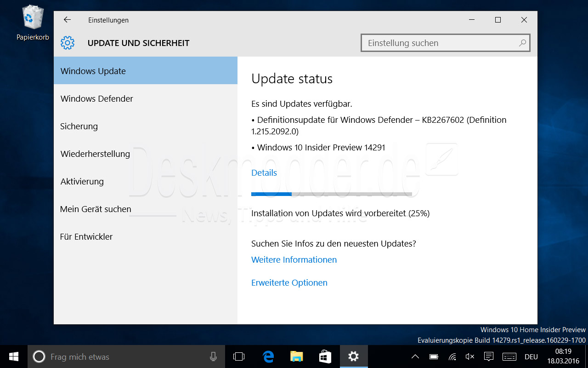Click the battery tray icon
588x368 pixels.
[x=434, y=356]
